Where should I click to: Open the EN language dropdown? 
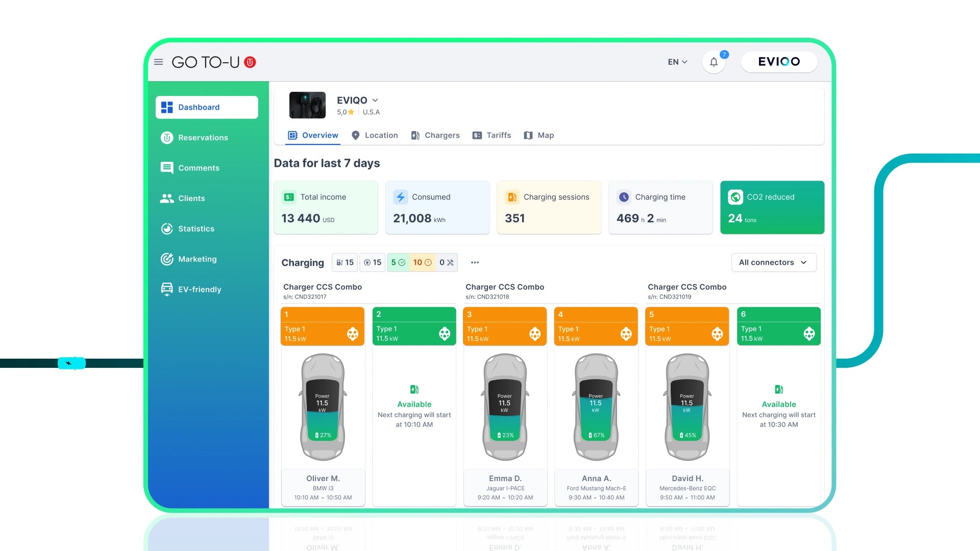click(677, 62)
